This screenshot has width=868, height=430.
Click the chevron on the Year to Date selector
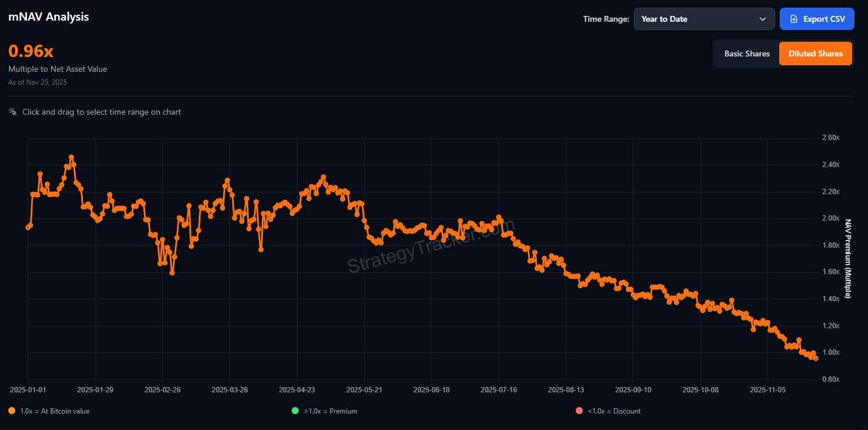click(763, 18)
